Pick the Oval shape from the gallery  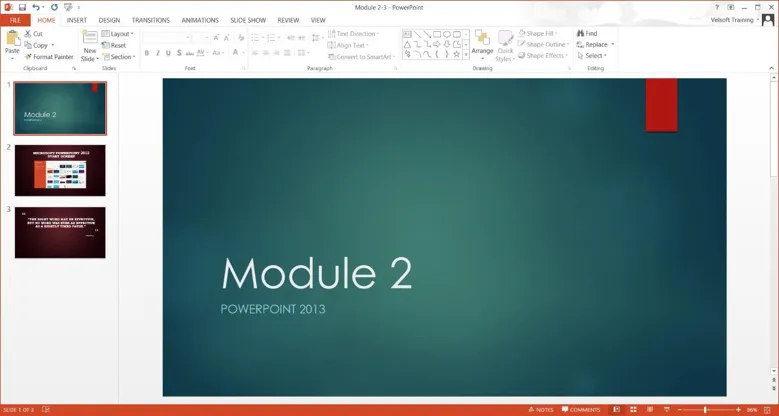click(x=447, y=34)
